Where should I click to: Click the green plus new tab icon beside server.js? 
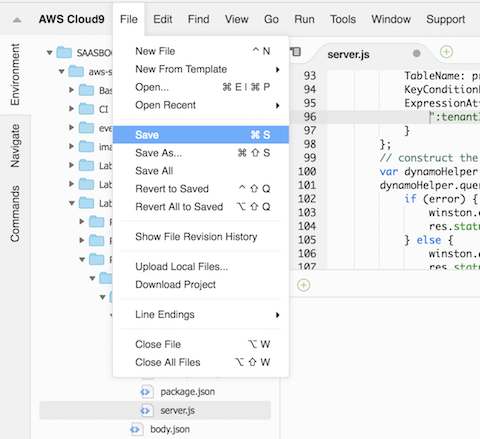tap(446, 52)
